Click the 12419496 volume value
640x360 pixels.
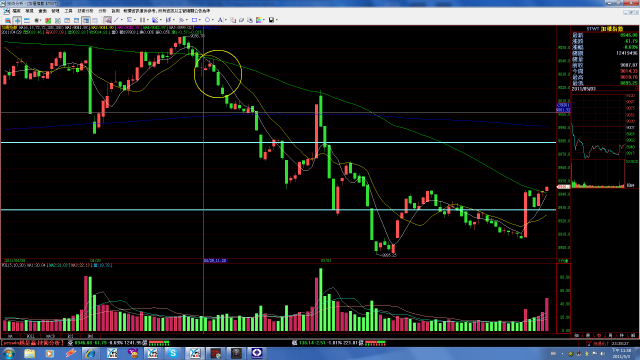pyautogui.click(x=627, y=53)
